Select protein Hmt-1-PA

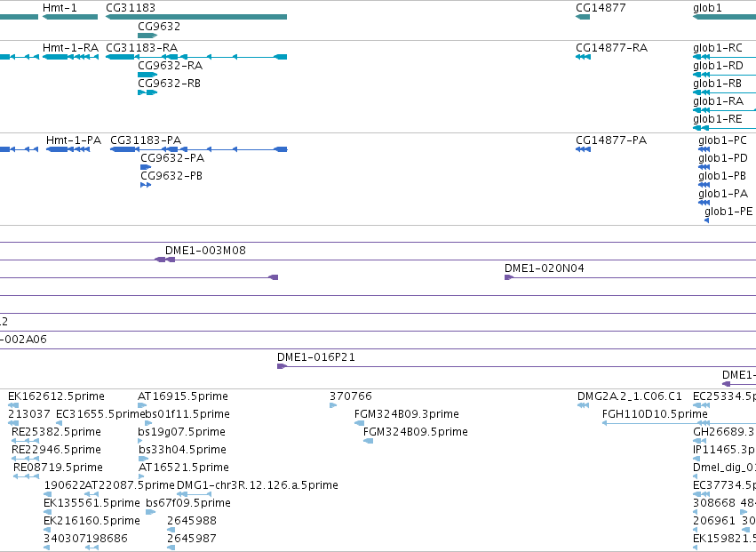tap(74, 140)
